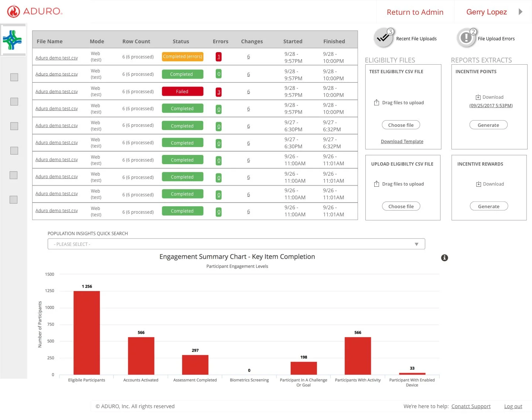Click the 09/25/2017 5:53PM download link

[491, 106]
